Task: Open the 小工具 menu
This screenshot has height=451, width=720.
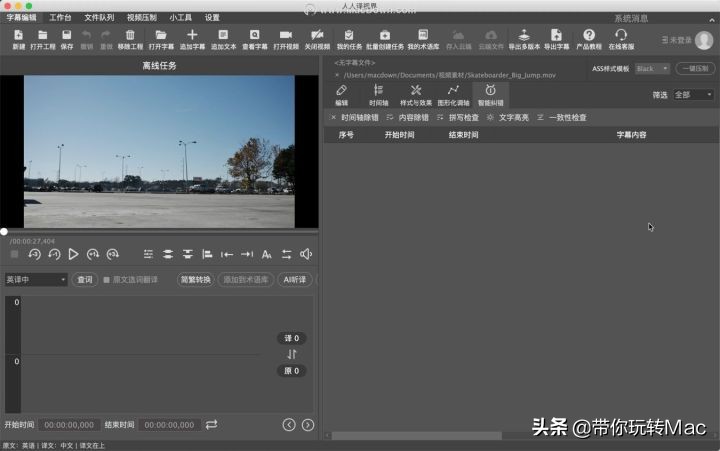Action: [180, 17]
